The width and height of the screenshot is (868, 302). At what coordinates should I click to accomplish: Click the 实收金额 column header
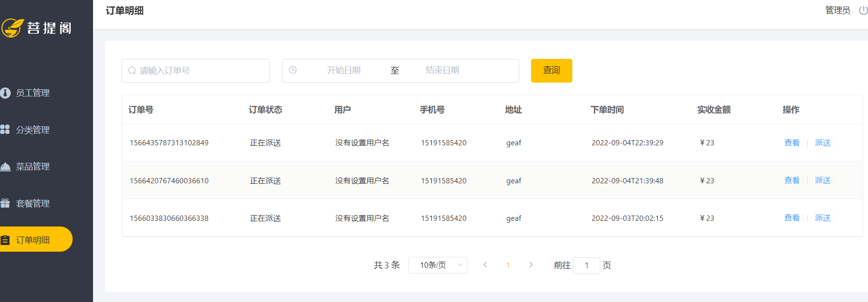tap(714, 110)
